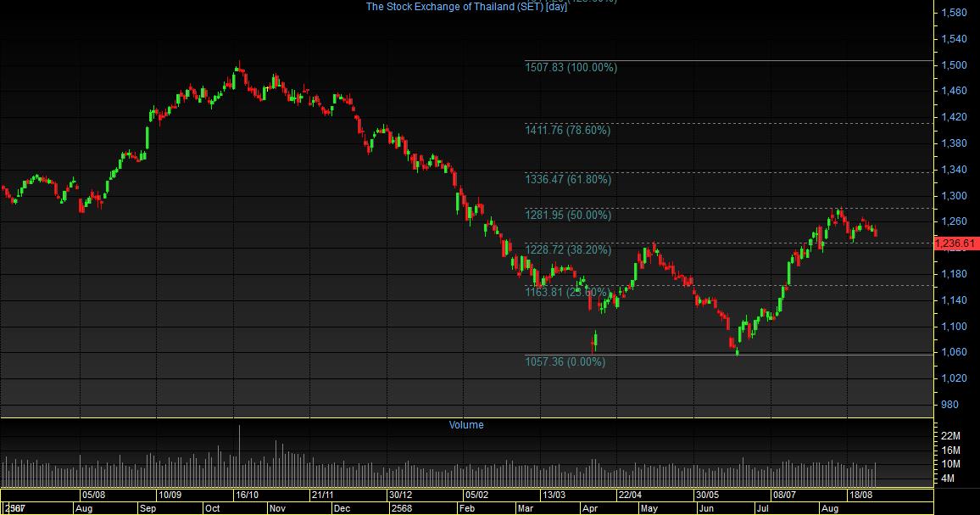
Task: Click the 18/08 date label
Action: (x=860, y=495)
